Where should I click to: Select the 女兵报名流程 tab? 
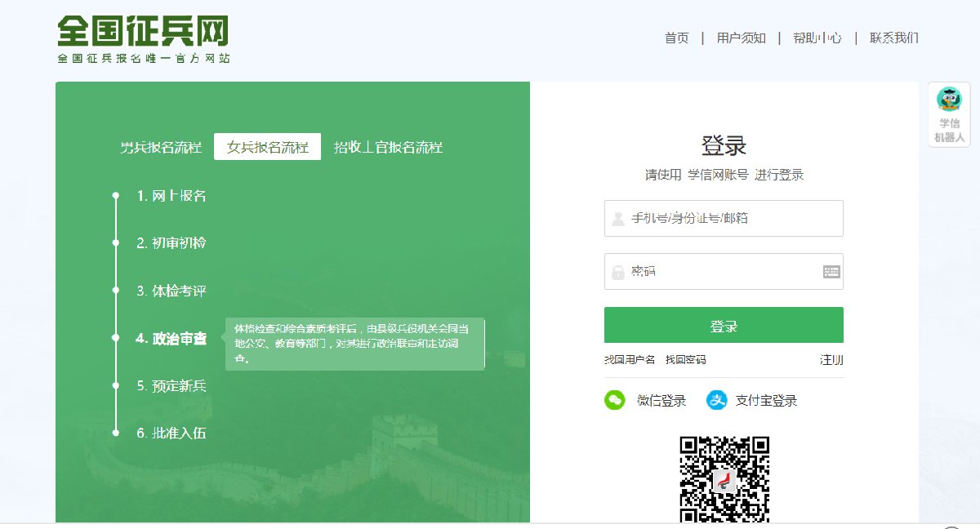pos(268,148)
